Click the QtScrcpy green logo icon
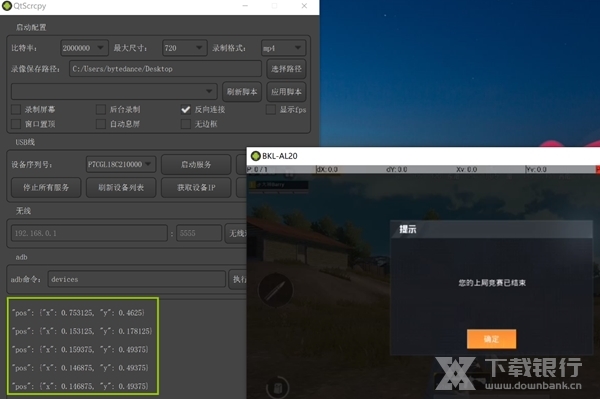600x399 pixels. tap(7, 6)
